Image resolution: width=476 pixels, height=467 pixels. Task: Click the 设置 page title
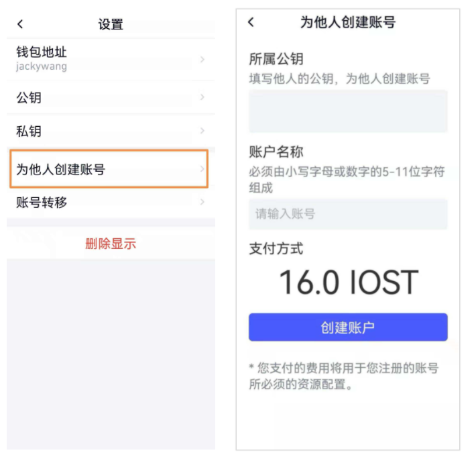111,24
